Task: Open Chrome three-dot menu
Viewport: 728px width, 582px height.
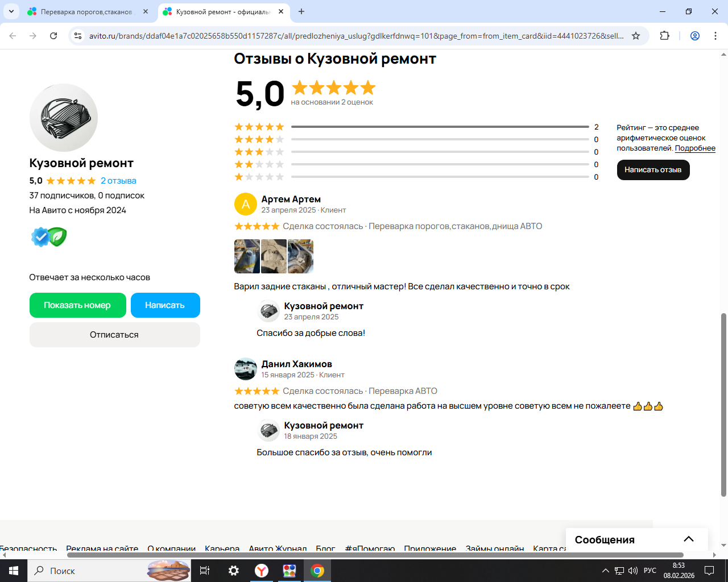Action: click(x=715, y=36)
